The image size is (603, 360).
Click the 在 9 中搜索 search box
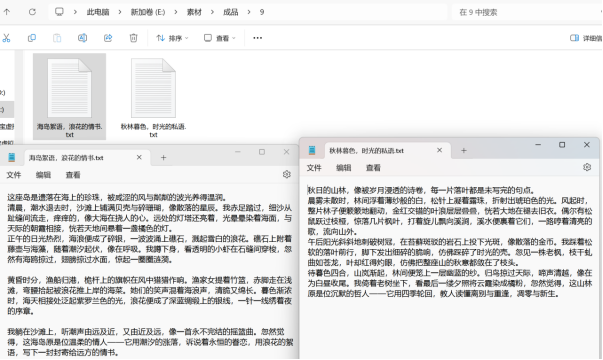click(527, 12)
